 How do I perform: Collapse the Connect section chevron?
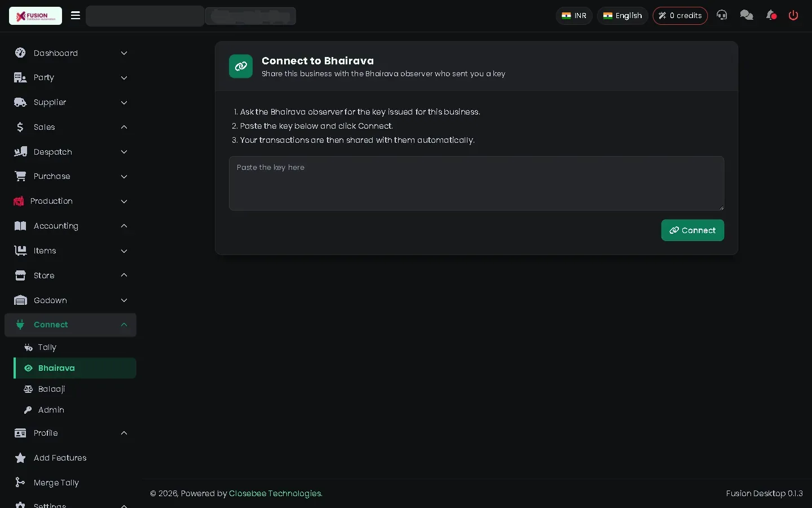click(124, 325)
